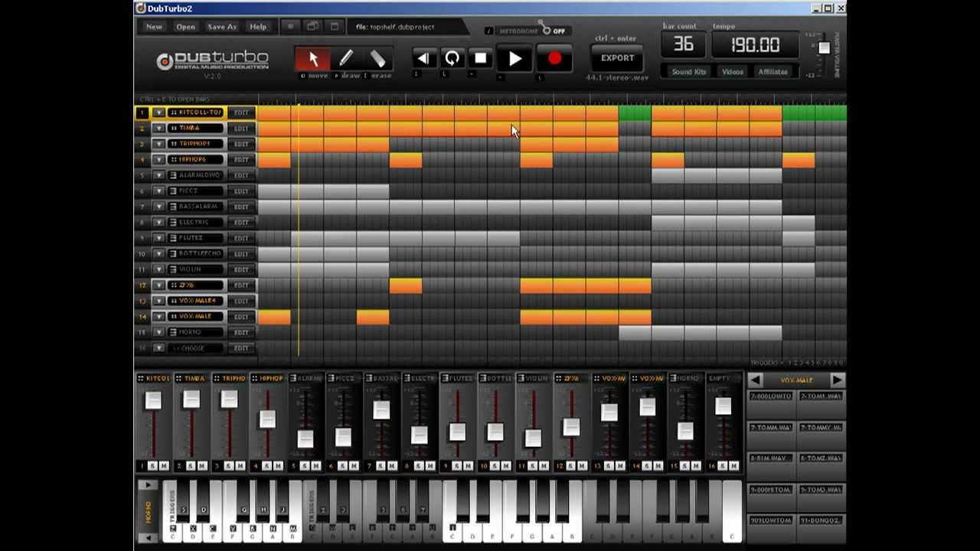Screen dimensions: 980x551
Task: Click previous sound kit left arrow
Action: [755, 380]
